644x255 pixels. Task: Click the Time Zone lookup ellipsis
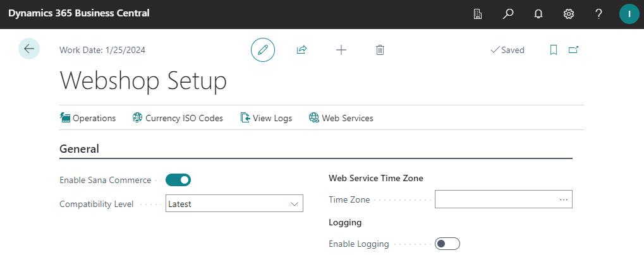pos(564,199)
